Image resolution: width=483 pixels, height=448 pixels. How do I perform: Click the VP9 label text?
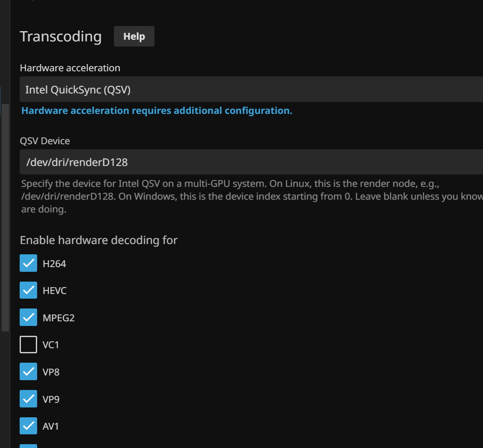(x=51, y=399)
